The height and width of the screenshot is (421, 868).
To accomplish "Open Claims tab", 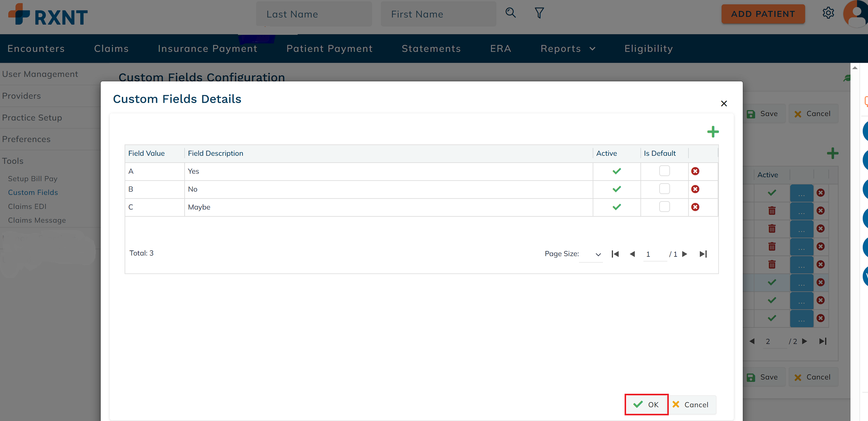I will point(111,49).
